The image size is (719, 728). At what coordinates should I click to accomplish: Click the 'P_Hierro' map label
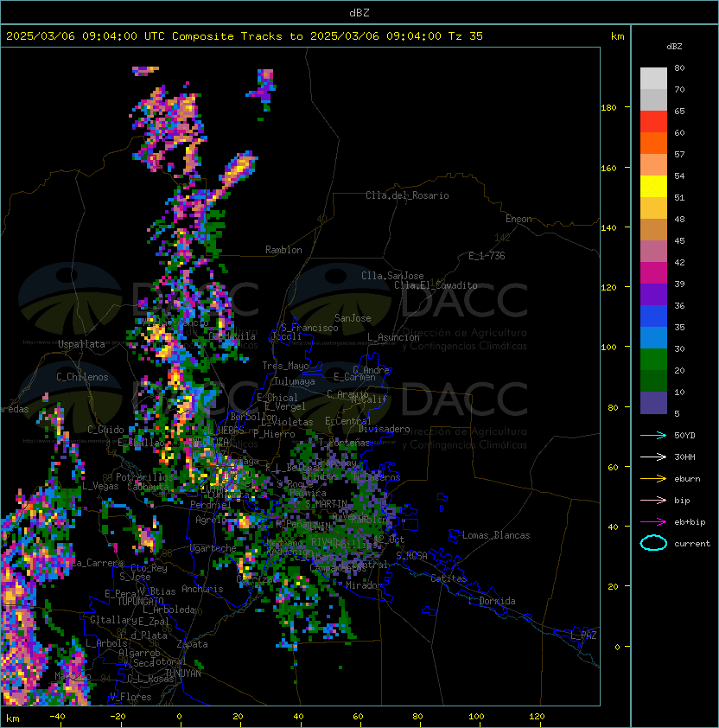click(274, 434)
